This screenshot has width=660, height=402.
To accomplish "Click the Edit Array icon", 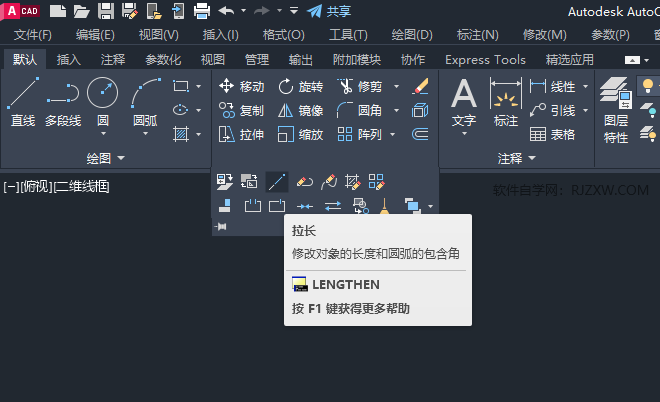I will point(376,182).
